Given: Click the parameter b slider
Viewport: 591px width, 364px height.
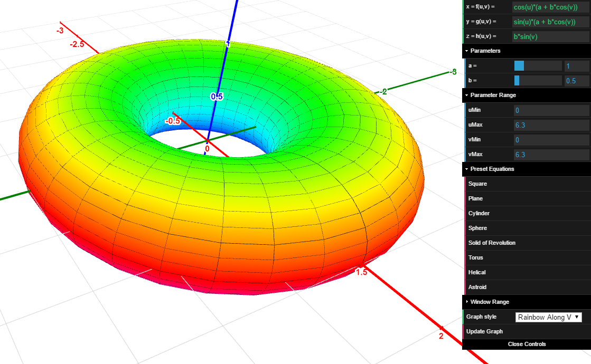Looking at the screenshot, I should click(x=538, y=81).
